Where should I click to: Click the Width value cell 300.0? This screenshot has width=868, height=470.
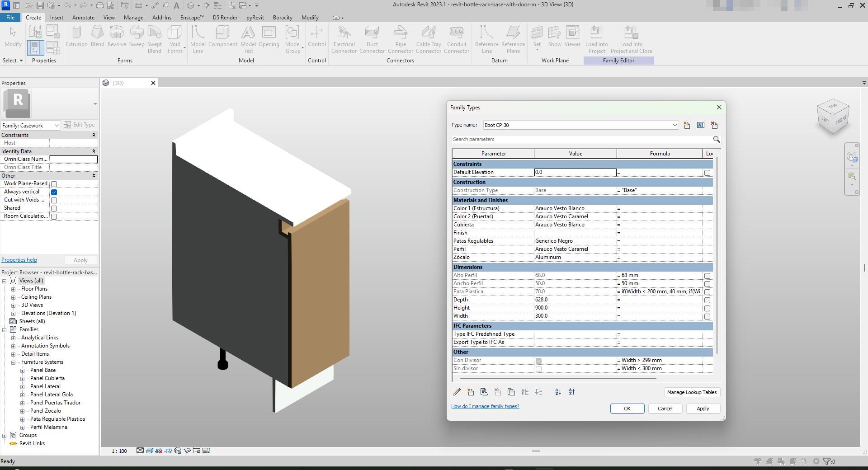point(575,316)
